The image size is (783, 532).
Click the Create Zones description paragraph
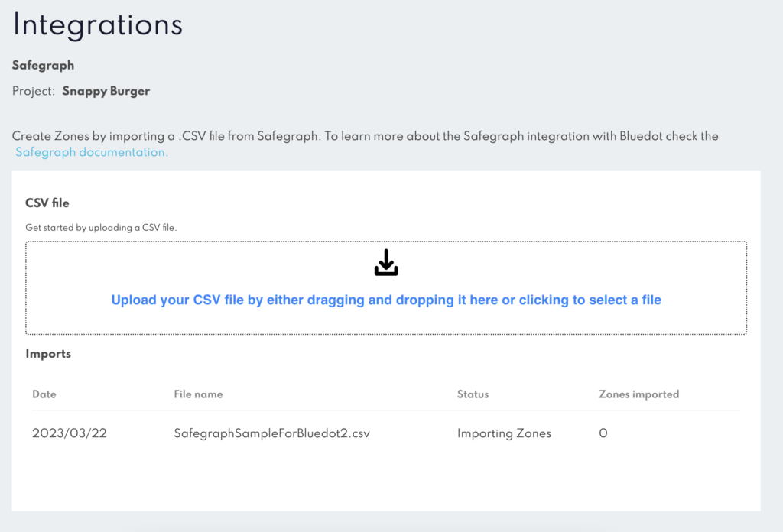coord(365,144)
